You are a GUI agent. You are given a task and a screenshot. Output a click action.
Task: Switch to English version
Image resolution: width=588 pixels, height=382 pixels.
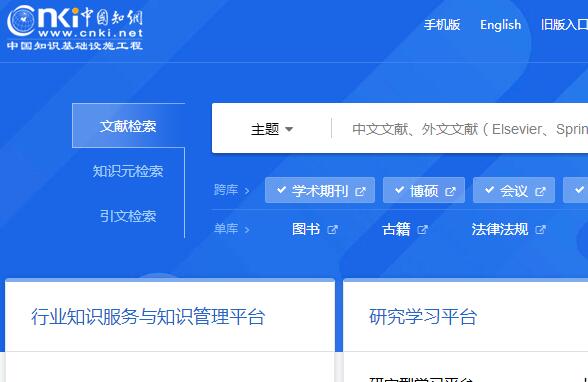[x=501, y=25]
